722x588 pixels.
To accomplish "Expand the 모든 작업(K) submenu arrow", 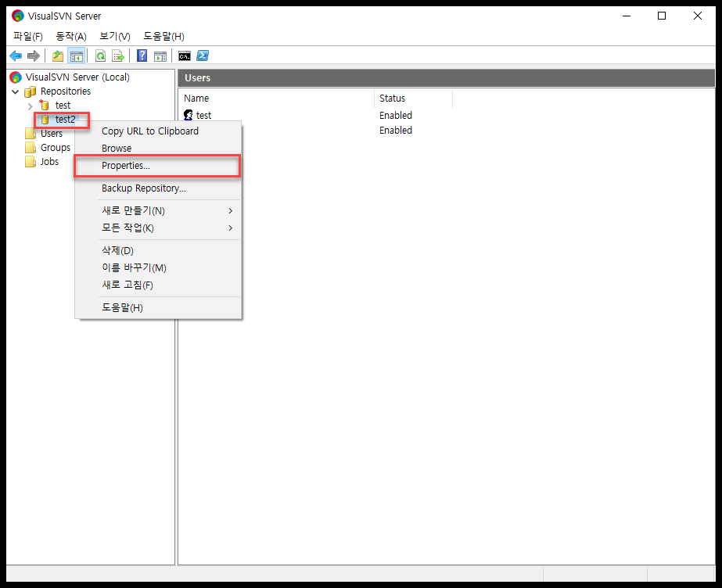I will [230, 228].
